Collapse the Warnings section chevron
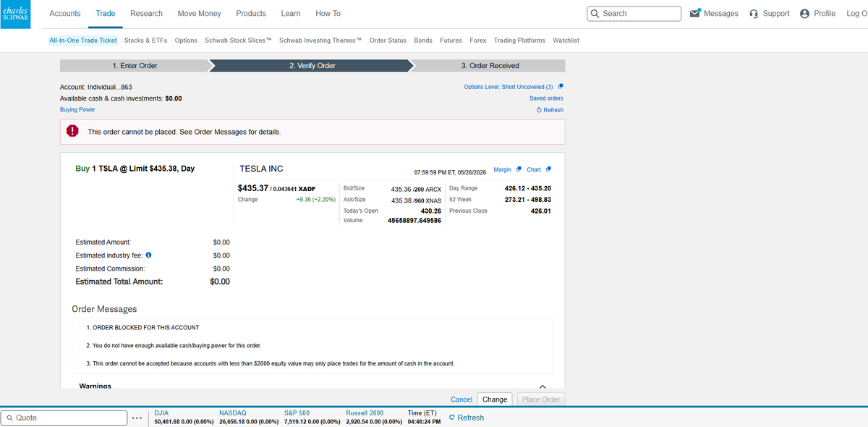868x427 pixels. point(542,386)
